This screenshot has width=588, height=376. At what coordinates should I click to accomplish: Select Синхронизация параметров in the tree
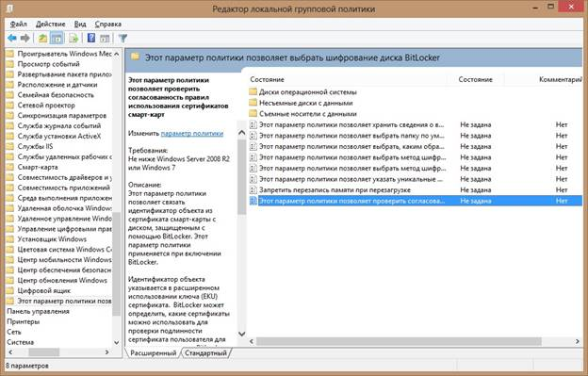click(x=62, y=116)
